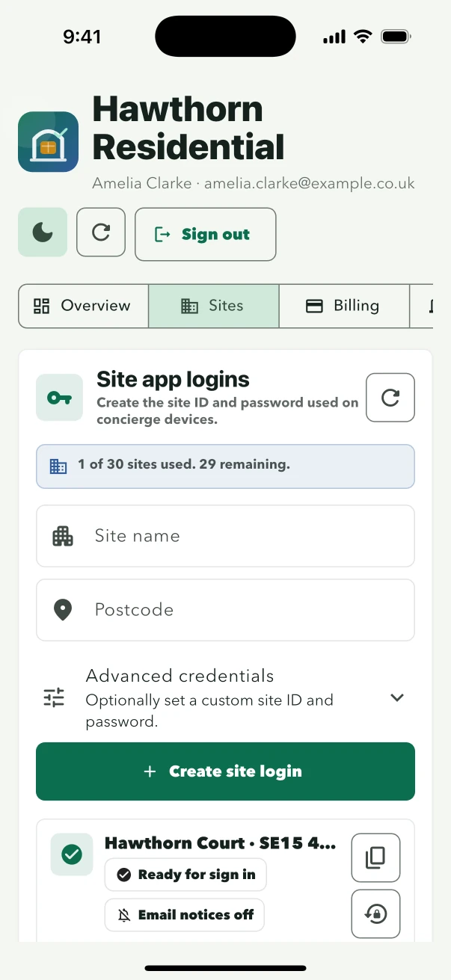This screenshot has width=451, height=980.
Task: Select the Sites tab
Action: pyautogui.click(x=214, y=306)
